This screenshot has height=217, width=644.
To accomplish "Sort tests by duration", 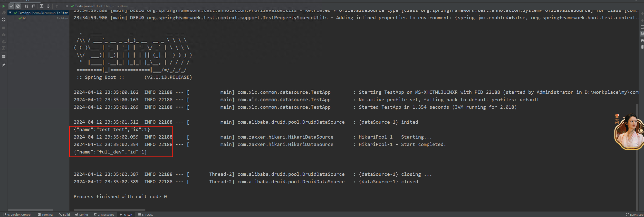I will [33, 6].
